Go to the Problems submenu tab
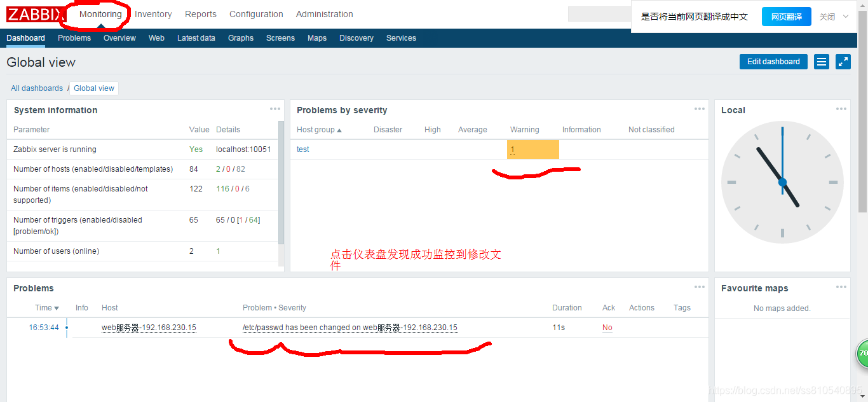Image resolution: width=868 pixels, height=402 pixels. pos(74,38)
